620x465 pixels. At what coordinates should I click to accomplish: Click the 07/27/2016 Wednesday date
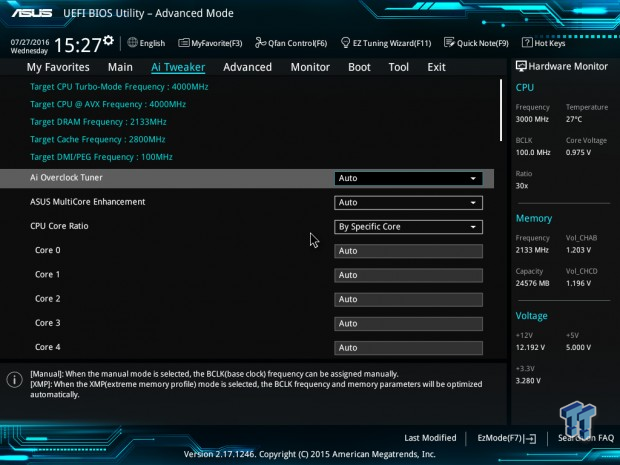pos(30,46)
